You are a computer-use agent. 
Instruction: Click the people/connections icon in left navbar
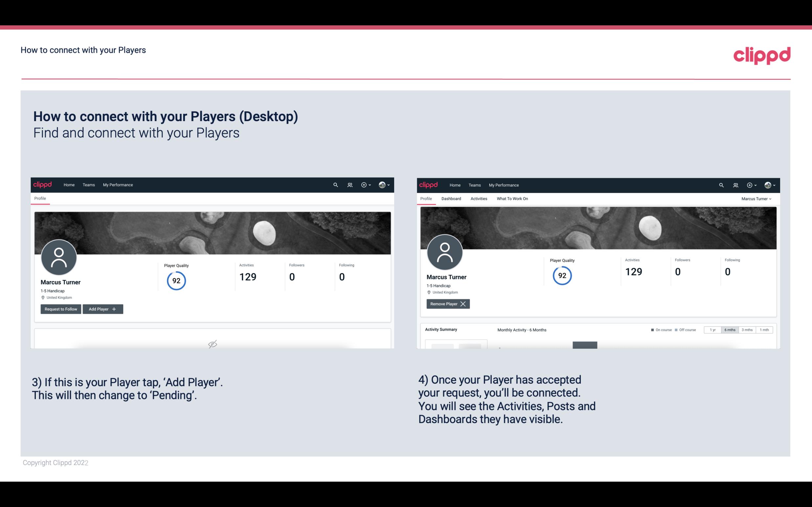coord(349,185)
